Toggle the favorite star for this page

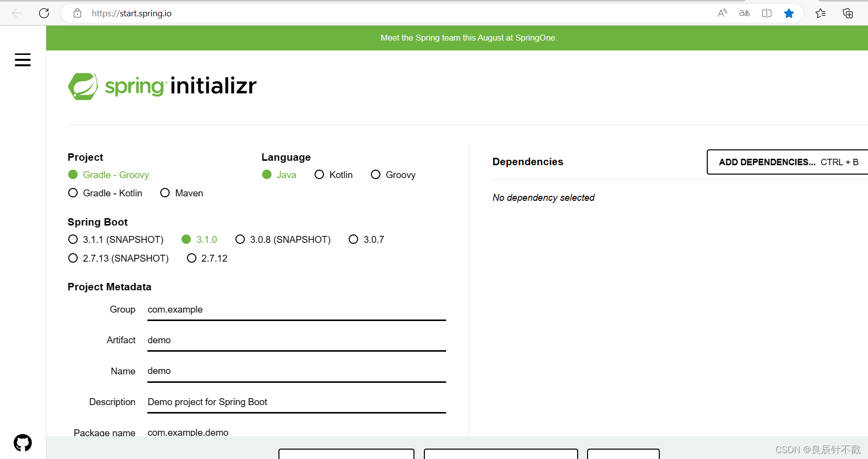point(789,13)
